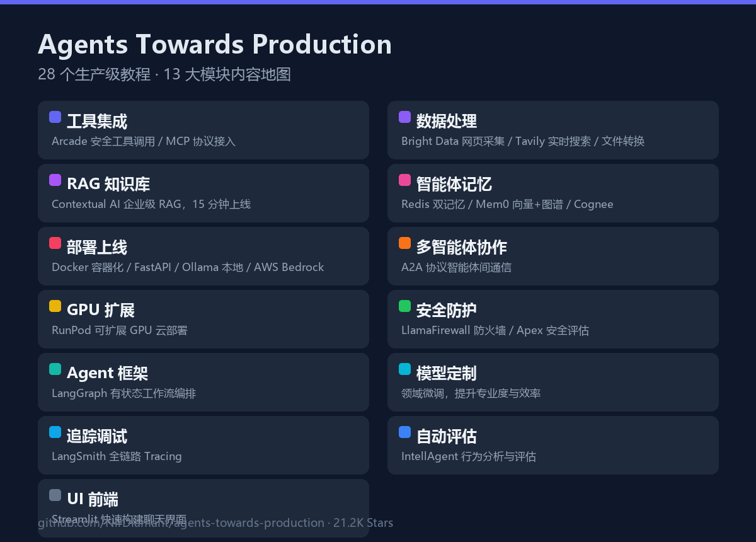
Task: Click the blue square beside 自动评估
Action: point(404,432)
